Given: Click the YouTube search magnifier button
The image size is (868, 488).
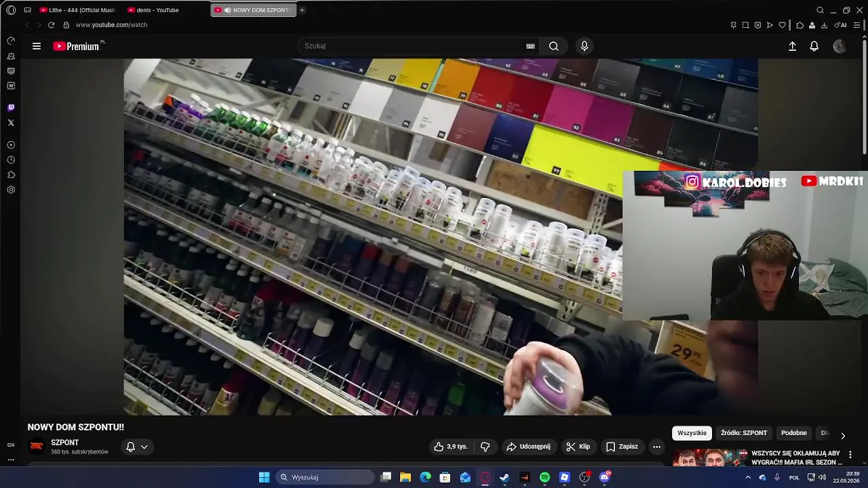Looking at the screenshot, I should point(554,46).
